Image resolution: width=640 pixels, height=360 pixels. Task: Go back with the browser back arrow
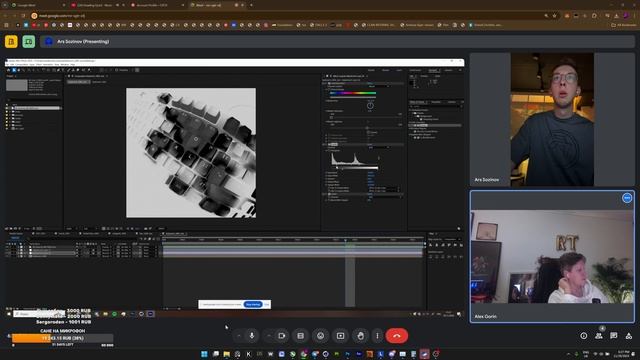point(5,16)
